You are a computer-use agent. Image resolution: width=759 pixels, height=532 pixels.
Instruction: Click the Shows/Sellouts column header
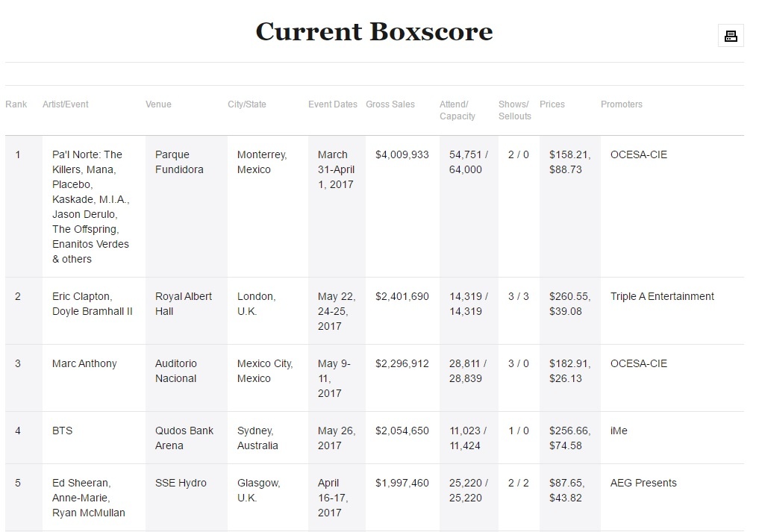tap(515, 110)
